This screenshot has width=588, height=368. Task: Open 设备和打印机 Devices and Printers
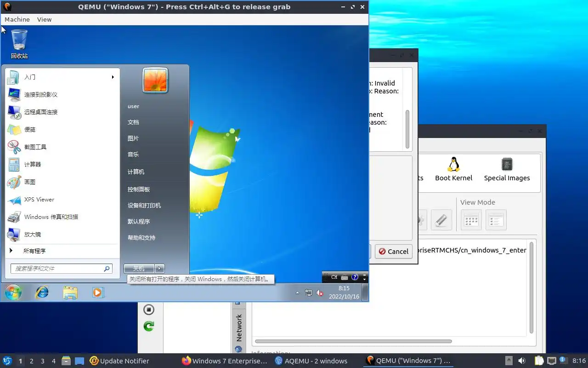[x=144, y=205]
